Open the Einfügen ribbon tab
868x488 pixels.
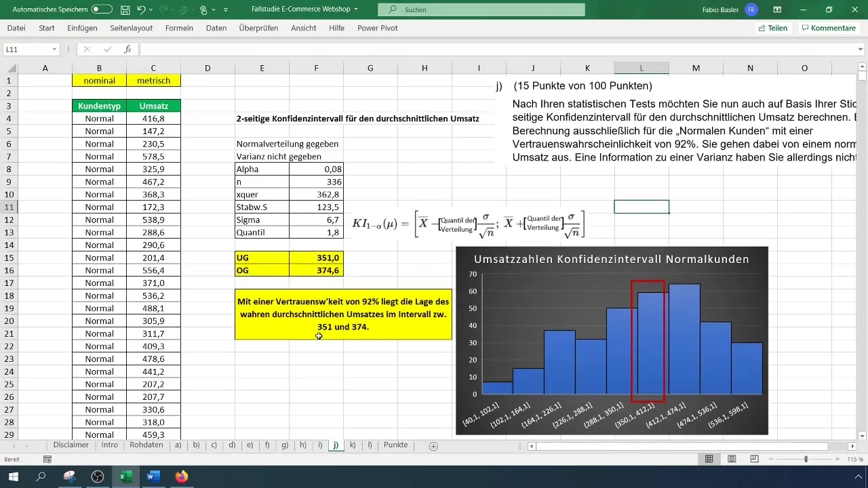(x=83, y=28)
